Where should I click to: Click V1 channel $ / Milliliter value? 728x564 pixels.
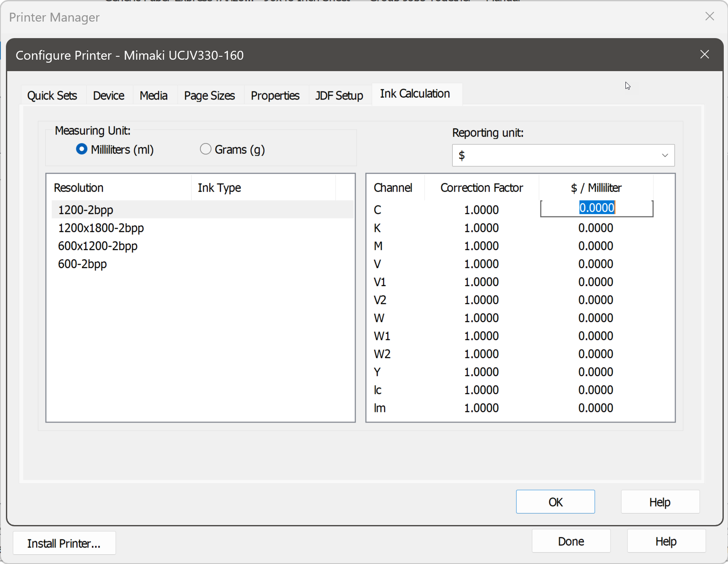click(x=596, y=282)
